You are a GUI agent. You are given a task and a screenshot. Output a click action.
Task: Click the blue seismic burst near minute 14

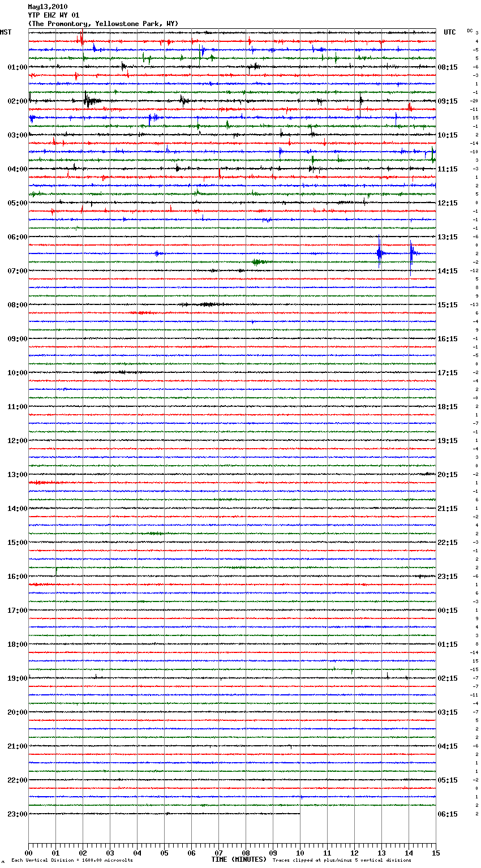412,253
